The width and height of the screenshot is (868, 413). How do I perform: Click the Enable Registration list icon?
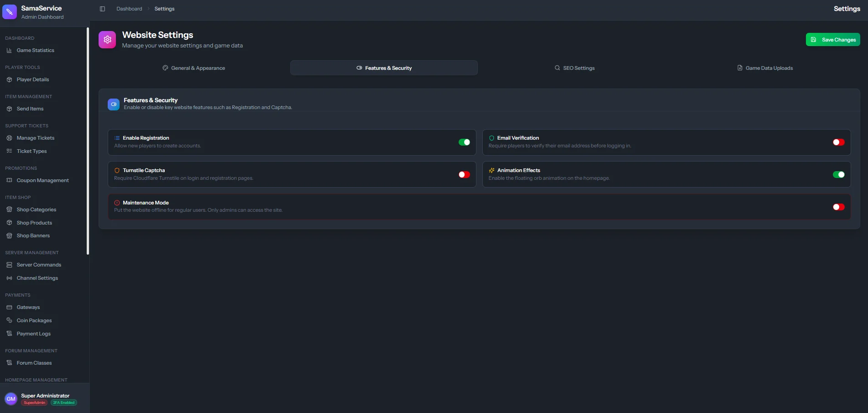(117, 138)
